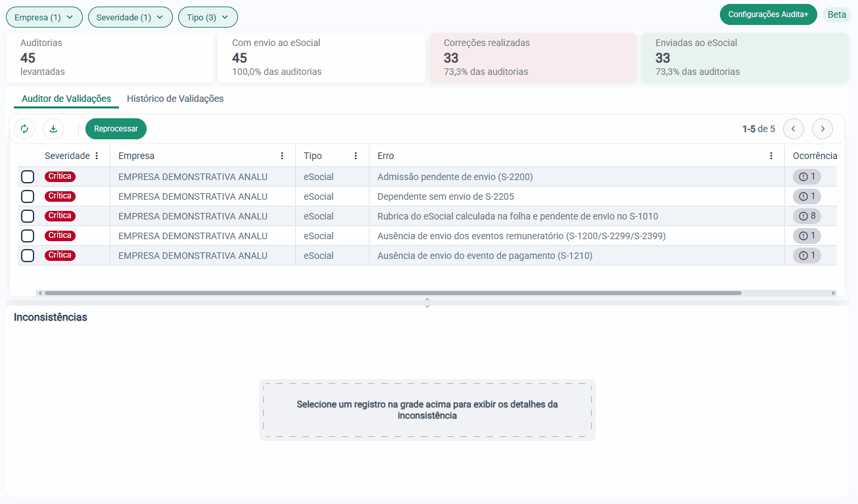Click the Ocorrência column header

click(x=815, y=156)
